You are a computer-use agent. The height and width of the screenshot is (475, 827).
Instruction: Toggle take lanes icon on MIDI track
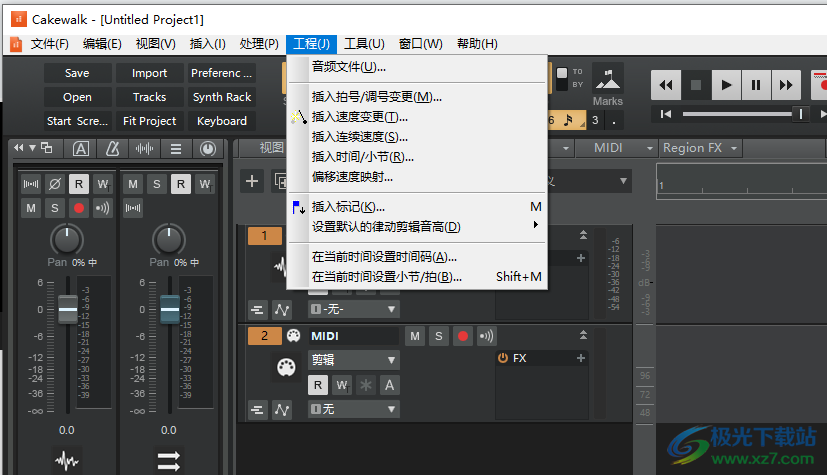[x=257, y=410]
